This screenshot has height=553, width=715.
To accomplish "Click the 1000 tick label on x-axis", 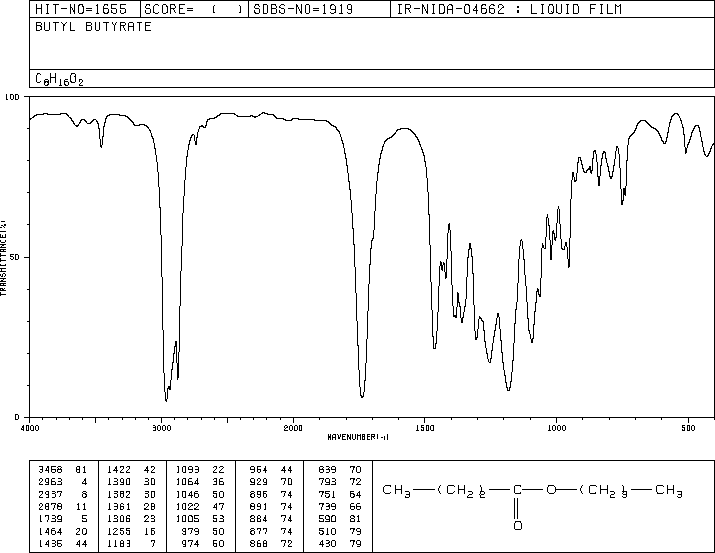I will (556, 428).
